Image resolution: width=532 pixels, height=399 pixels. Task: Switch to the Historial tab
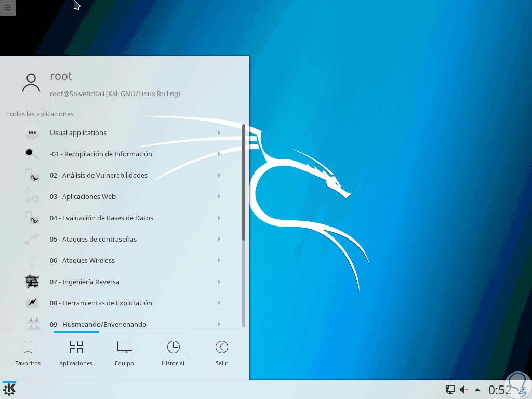click(x=173, y=353)
